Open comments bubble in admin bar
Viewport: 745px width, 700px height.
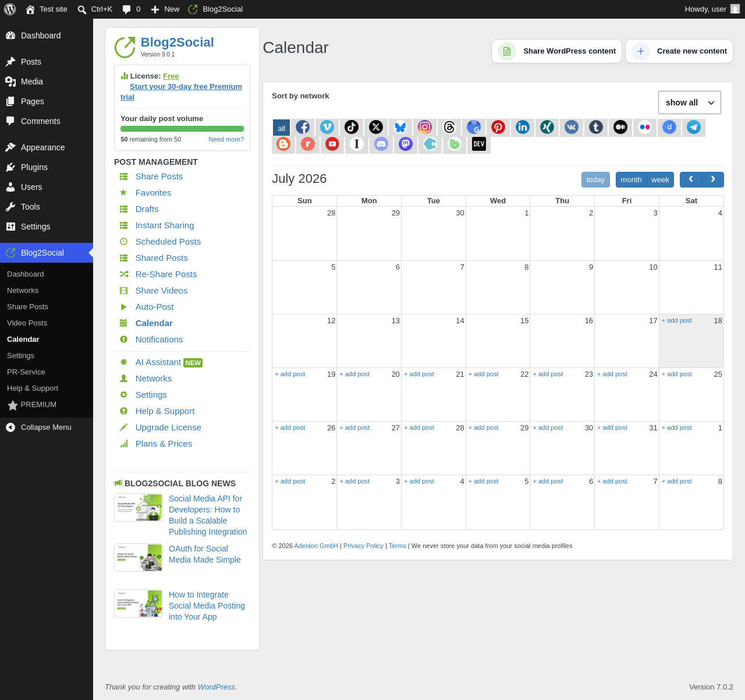132,9
